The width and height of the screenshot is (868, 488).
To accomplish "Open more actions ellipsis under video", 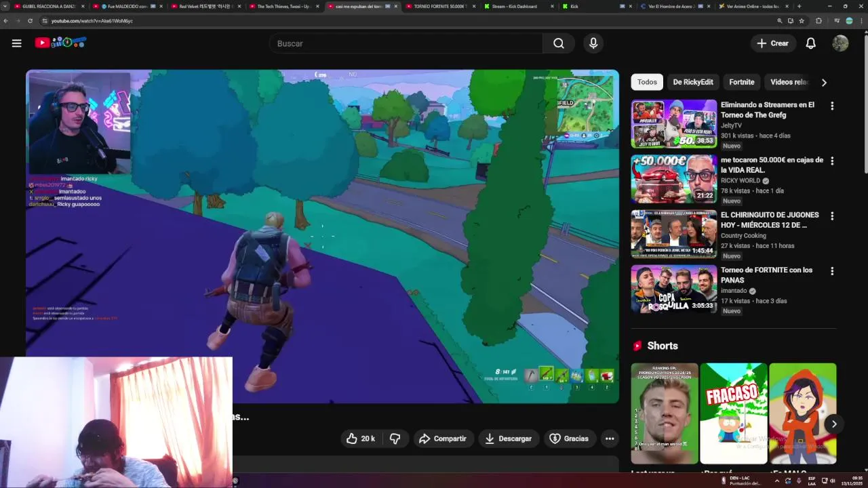I will (x=610, y=439).
